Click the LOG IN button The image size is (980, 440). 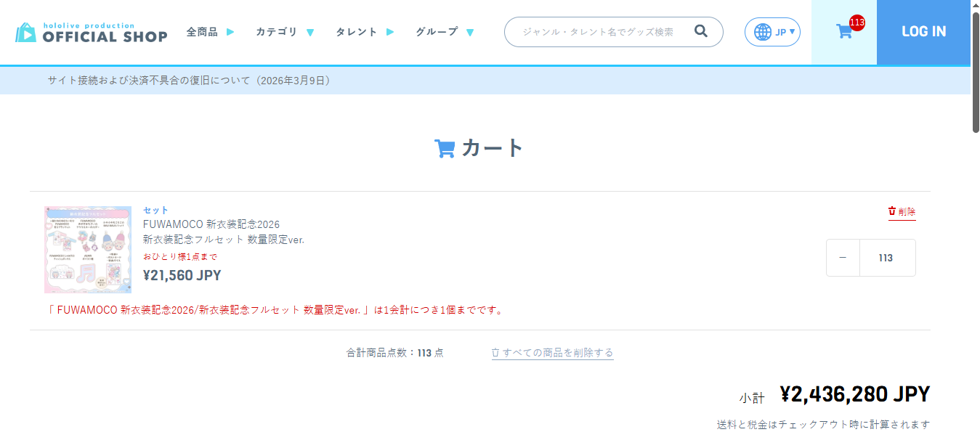point(923,32)
